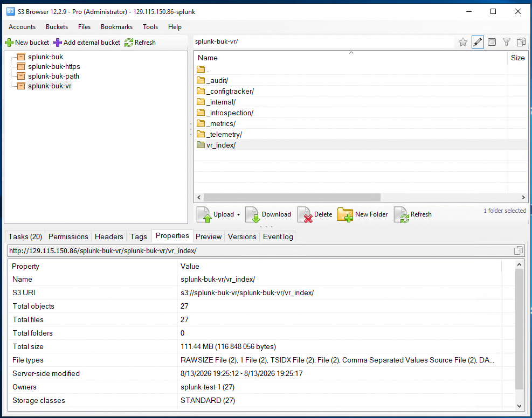Click the splunk-buk bucket icon
This screenshot has width=532, height=418.
21,57
